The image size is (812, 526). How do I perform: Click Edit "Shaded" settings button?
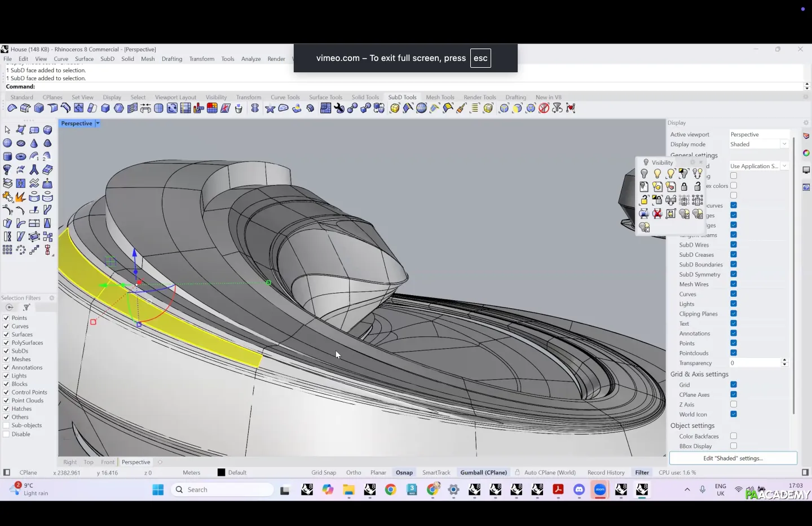pyautogui.click(x=733, y=458)
